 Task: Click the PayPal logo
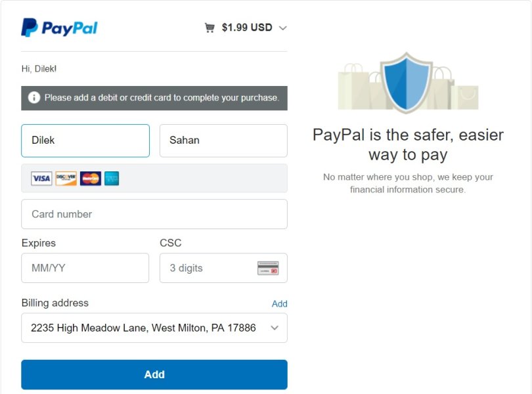click(59, 28)
